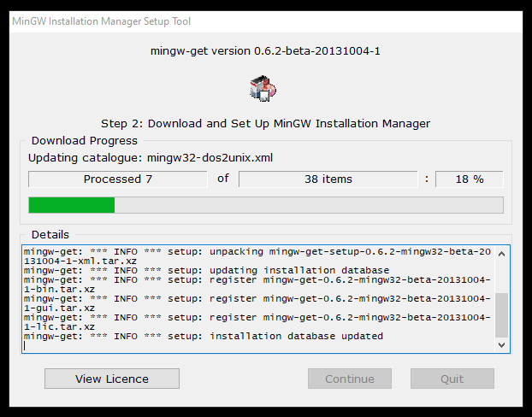
Task: Select the 'Processed 7' field
Action: [118, 179]
